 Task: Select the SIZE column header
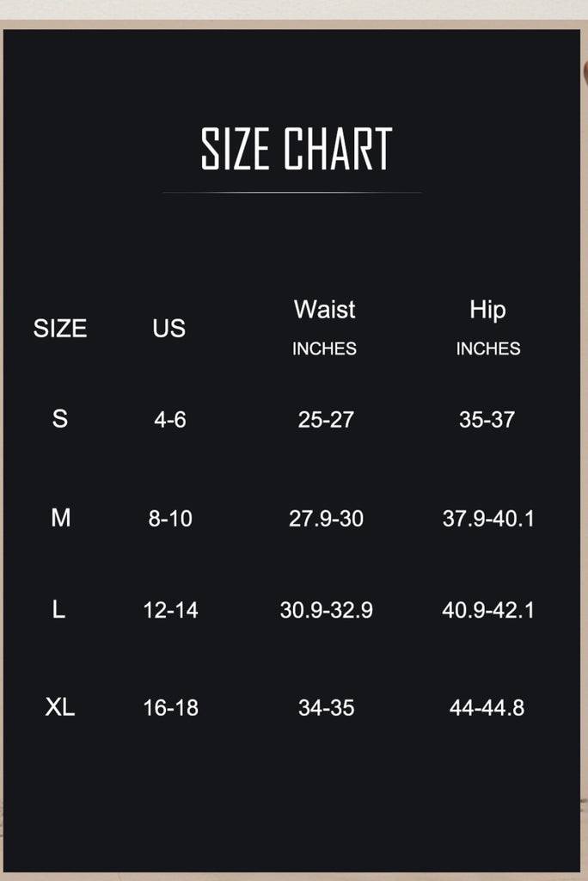point(60,329)
